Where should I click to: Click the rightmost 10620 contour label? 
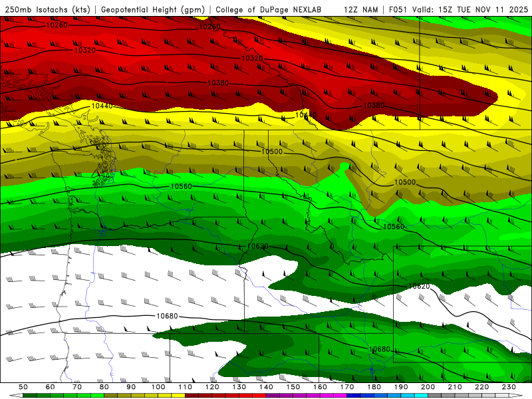coord(420,287)
